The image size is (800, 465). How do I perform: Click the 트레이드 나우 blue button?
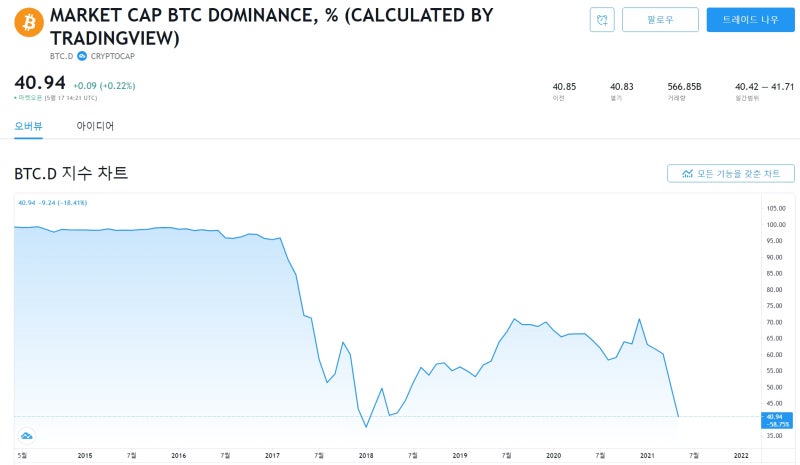pyautogui.click(x=751, y=20)
